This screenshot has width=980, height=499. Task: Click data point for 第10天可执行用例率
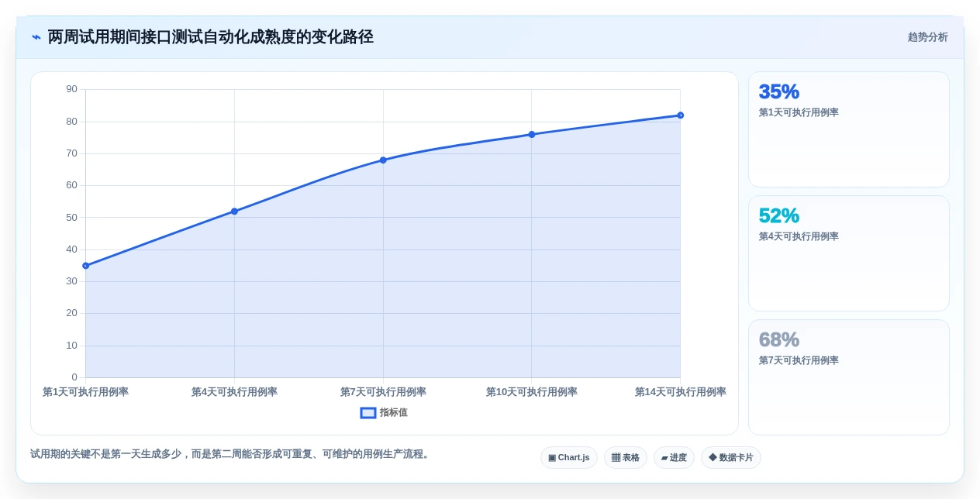532,135
